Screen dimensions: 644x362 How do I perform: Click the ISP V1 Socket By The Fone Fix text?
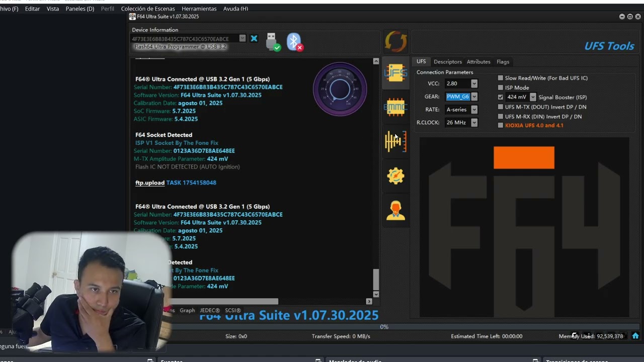pos(177,143)
